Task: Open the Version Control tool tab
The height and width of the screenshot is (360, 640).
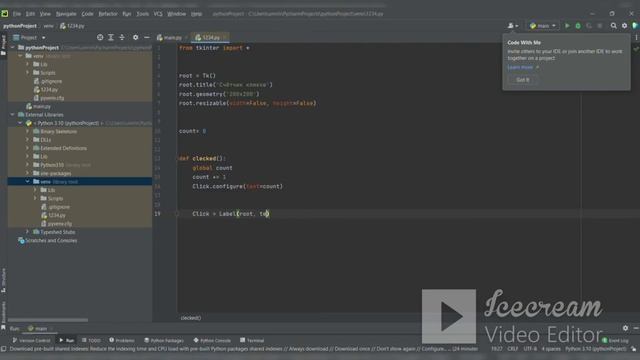Action: tap(31, 340)
